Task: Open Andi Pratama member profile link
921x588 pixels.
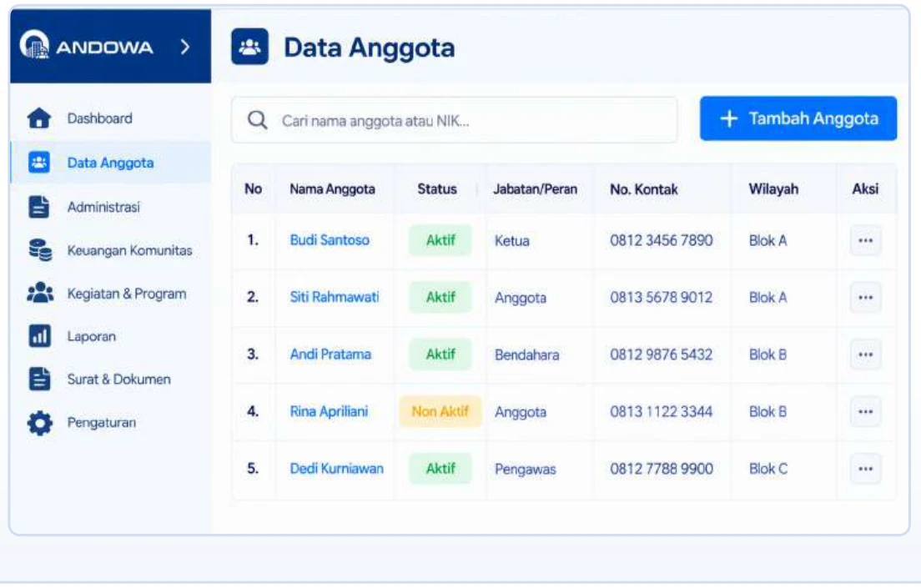Action: (x=330, y=354)
